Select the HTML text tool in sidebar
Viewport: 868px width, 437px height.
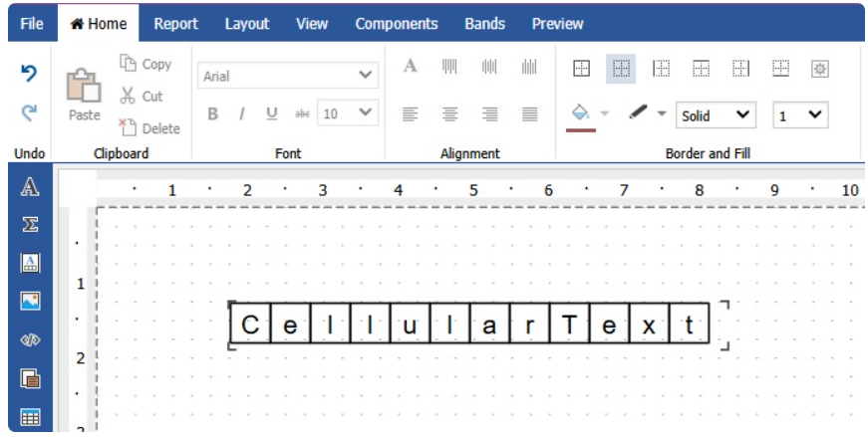30,339
